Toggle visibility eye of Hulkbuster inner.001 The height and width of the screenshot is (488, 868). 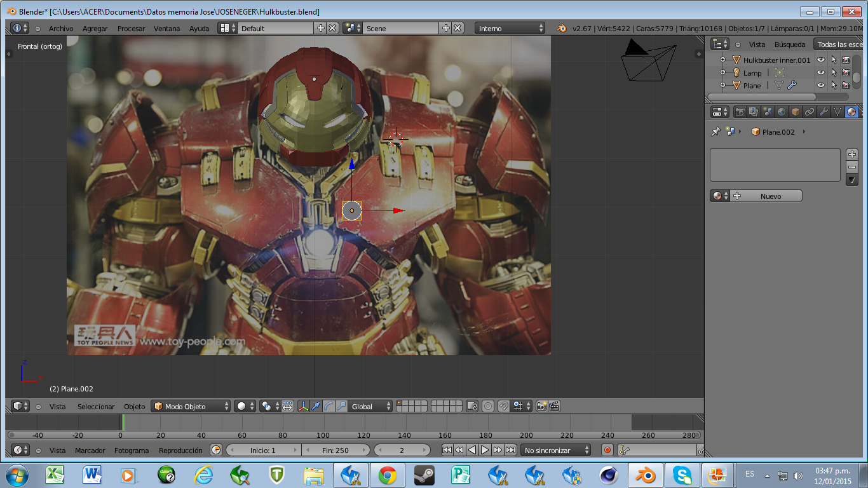point(821,60)
